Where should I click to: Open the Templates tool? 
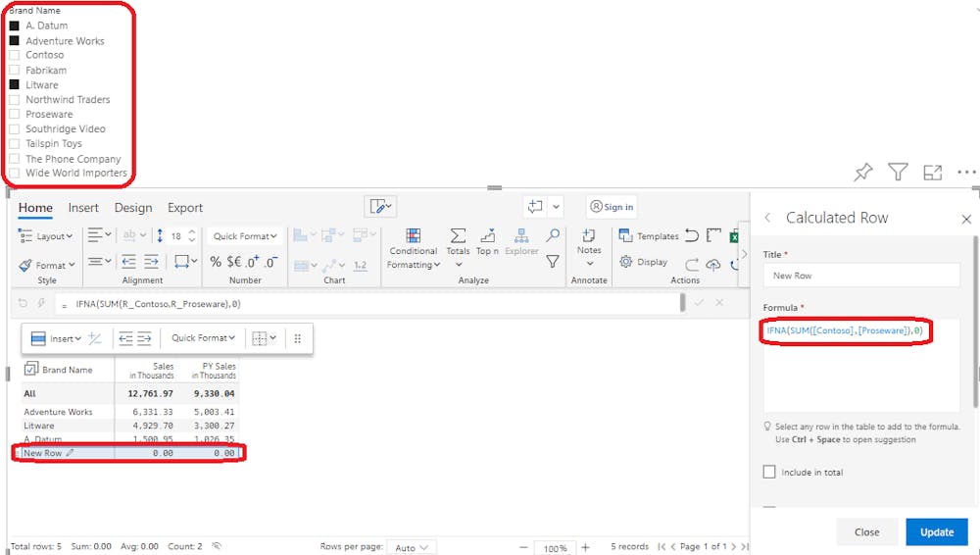coord(649,236)
